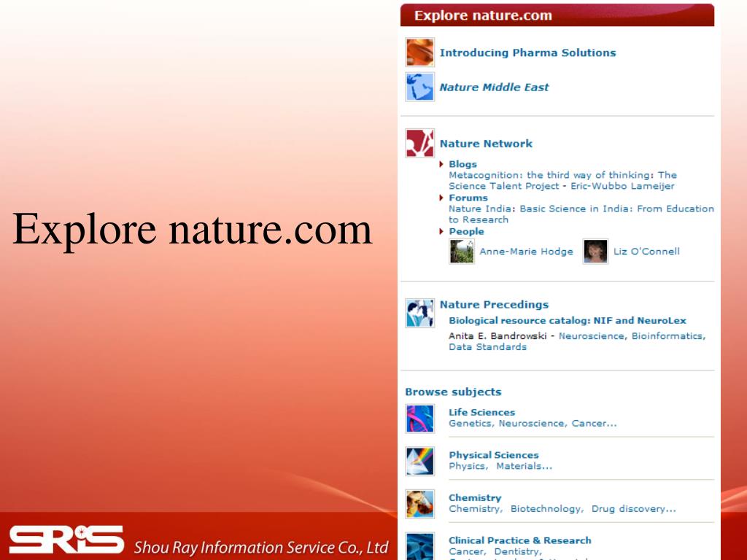Screen dimensions: 747x560
Task: Open Nature India Basic Science forum link
Action: pyautogui.click(x=581, y=214)
